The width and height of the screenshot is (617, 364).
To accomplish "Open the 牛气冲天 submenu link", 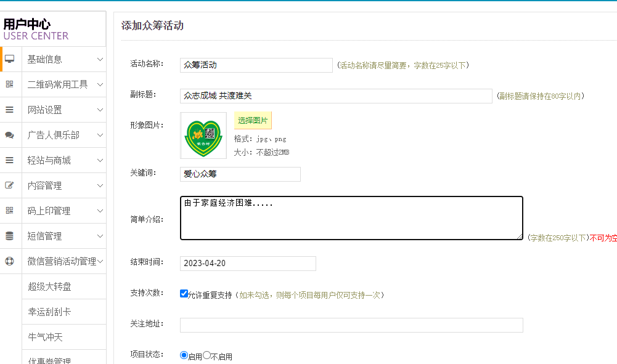I will [x=45, y=337].
